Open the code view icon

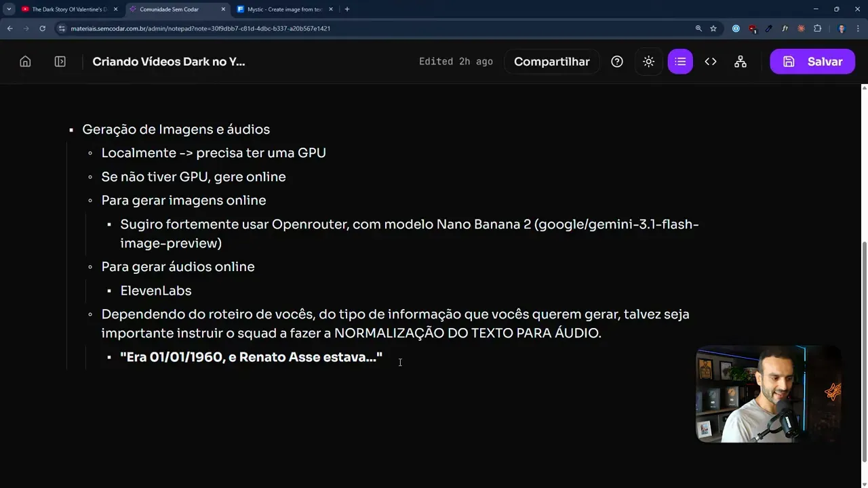pyautogui.click(x=710, y=62)
